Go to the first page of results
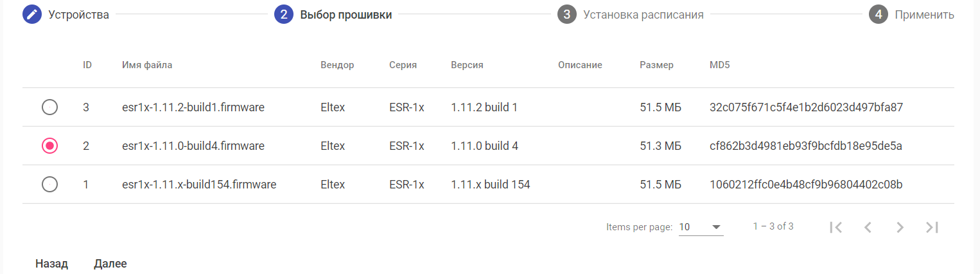The width and height of the screenshot is (980, 274). click(x=836, y=227)
